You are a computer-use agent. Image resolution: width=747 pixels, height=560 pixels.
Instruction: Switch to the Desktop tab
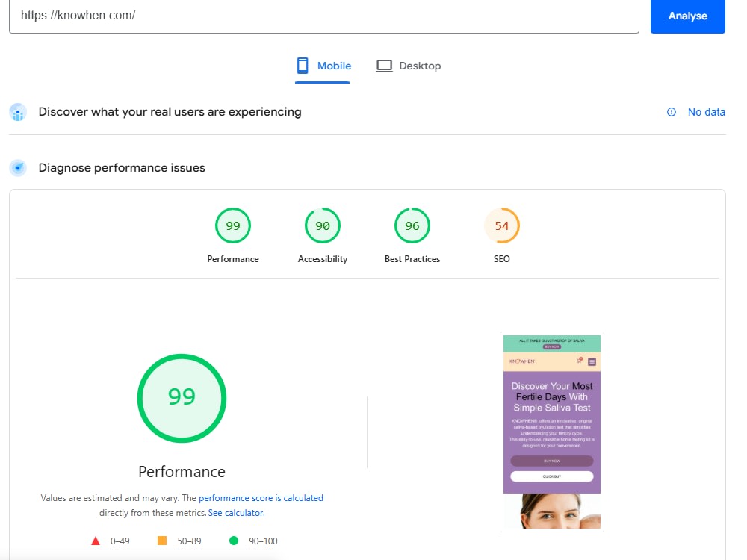click(x=409, y=66)
